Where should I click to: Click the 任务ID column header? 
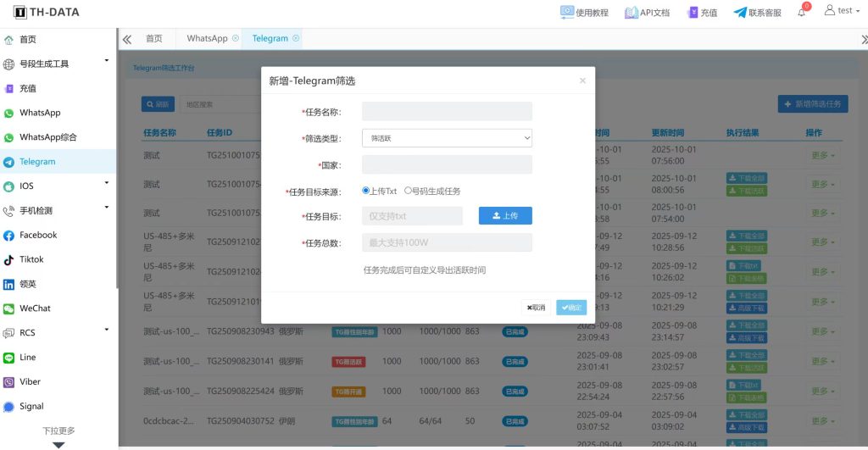tap(220, 133)
